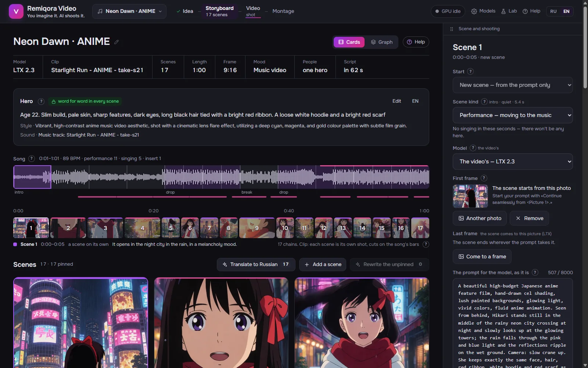The image size is (588, 368).
Task: Click the Help button beside Graph
Action: 416,42
